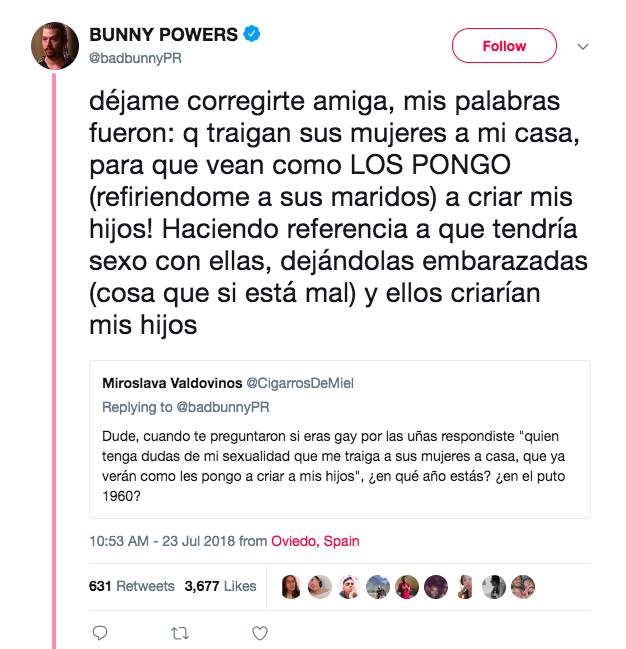Open BUNNY POWERS profile avatar
The width and height of the screenshot is (626, 649).
(x=56, y=46)
